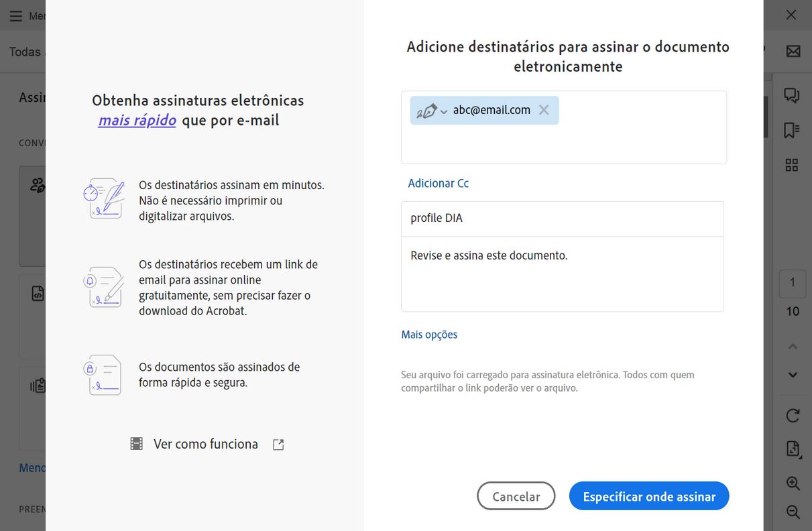Open the hamburger Menu icon

(x=15, y=15)
